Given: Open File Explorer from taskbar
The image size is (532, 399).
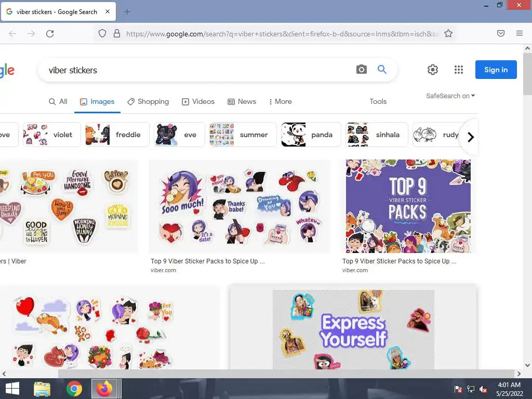Looking at the screenshot, I should (x=42, y=389).
